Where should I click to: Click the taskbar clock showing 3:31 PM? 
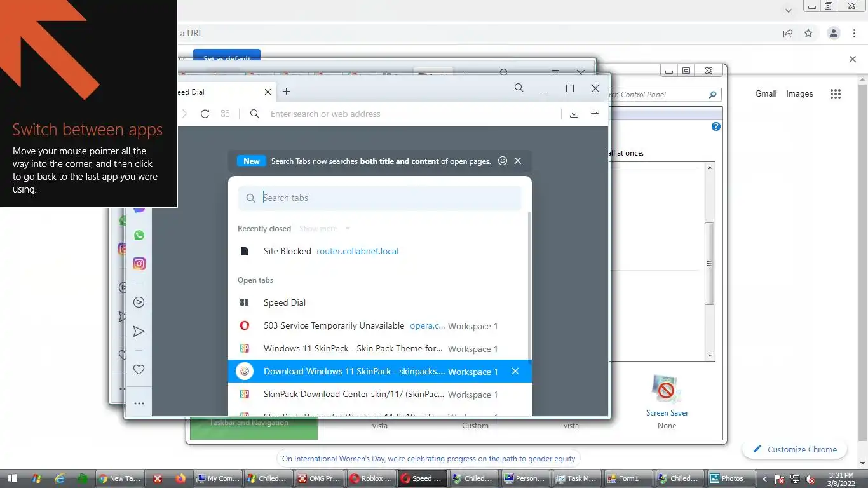tap(840, 479)
